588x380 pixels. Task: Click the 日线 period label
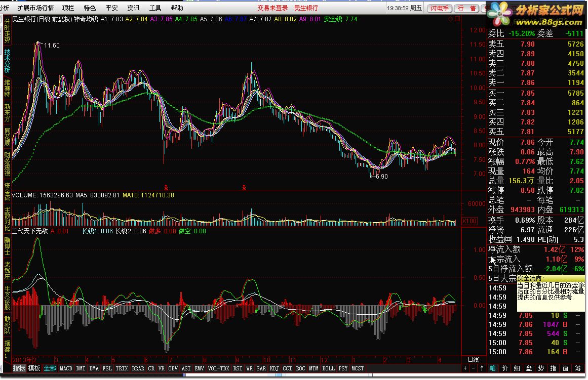(474, 360)
